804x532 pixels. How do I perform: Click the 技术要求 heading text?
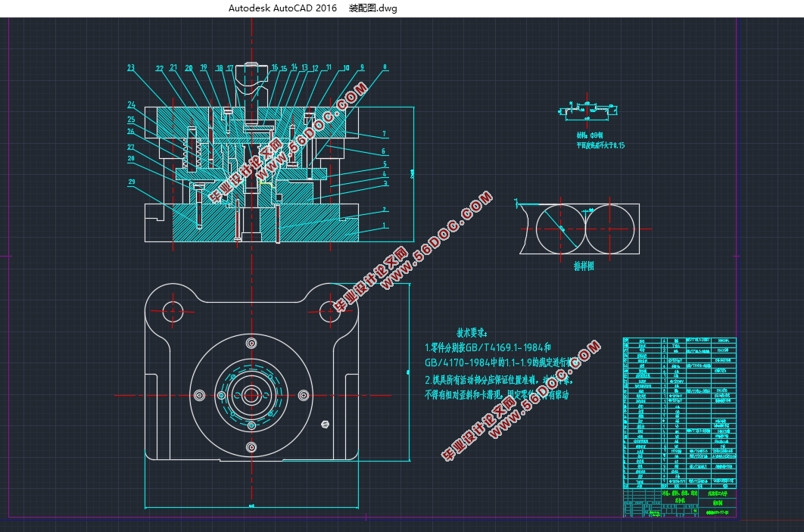point(472,333)
